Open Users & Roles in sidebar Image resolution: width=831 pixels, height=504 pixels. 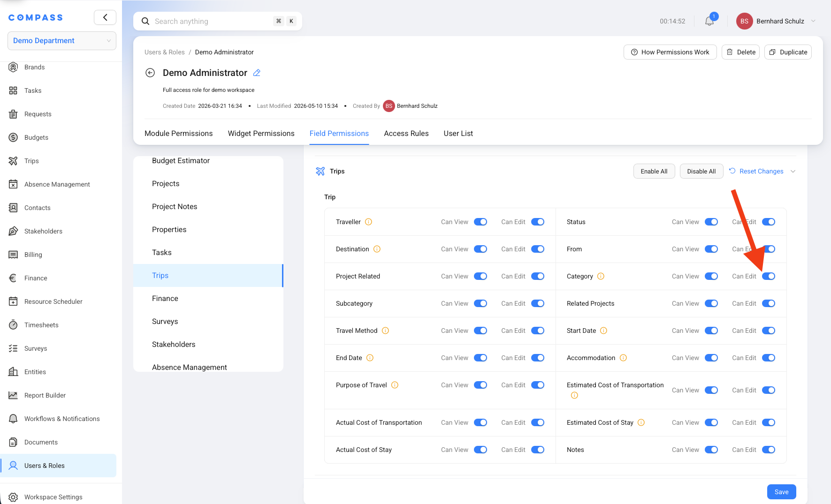58,466
